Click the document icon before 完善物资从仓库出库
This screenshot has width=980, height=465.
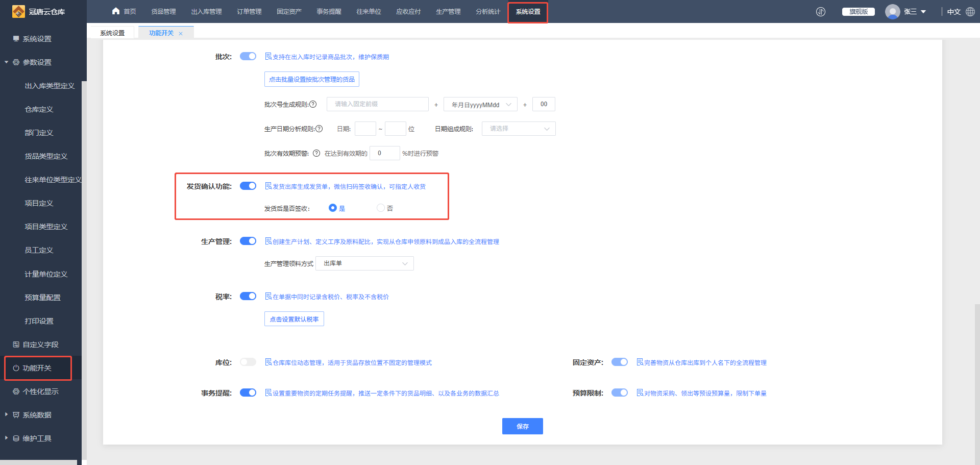(640, 362)
